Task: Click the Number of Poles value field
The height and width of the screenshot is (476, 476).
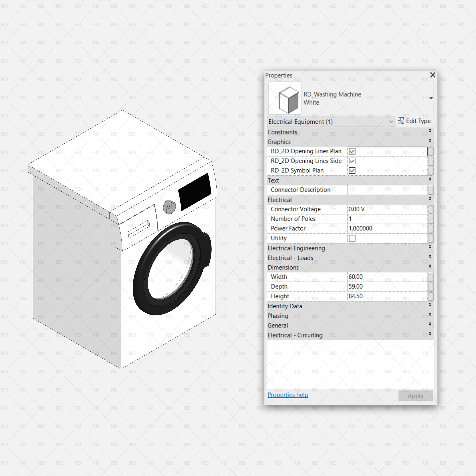Action: click(384, 219)
